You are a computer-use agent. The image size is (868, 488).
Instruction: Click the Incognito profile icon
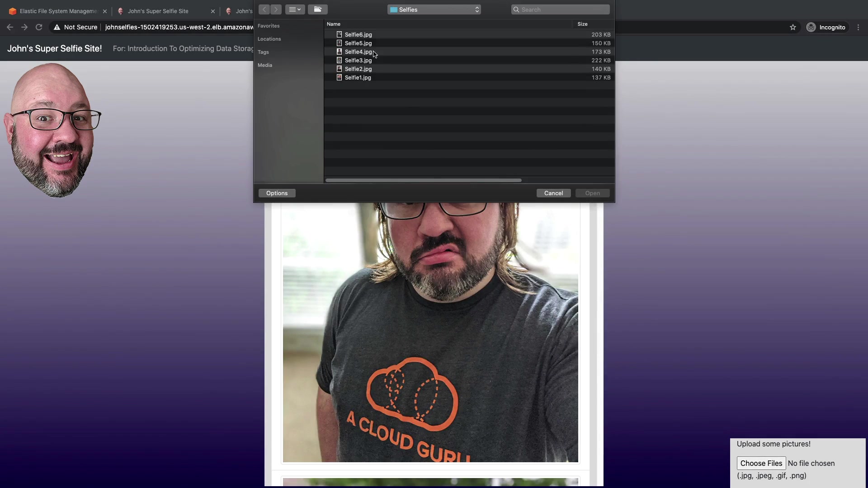tap(811, 27)
